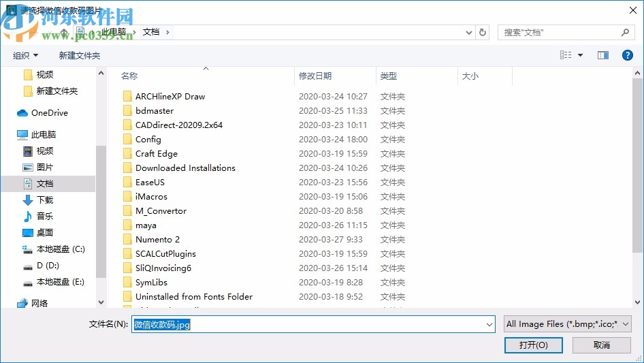This screenshot has height=363, width=644.
Task: Click the 桌面 desktop icon in sidebar
Action: [x=27, y=233]
